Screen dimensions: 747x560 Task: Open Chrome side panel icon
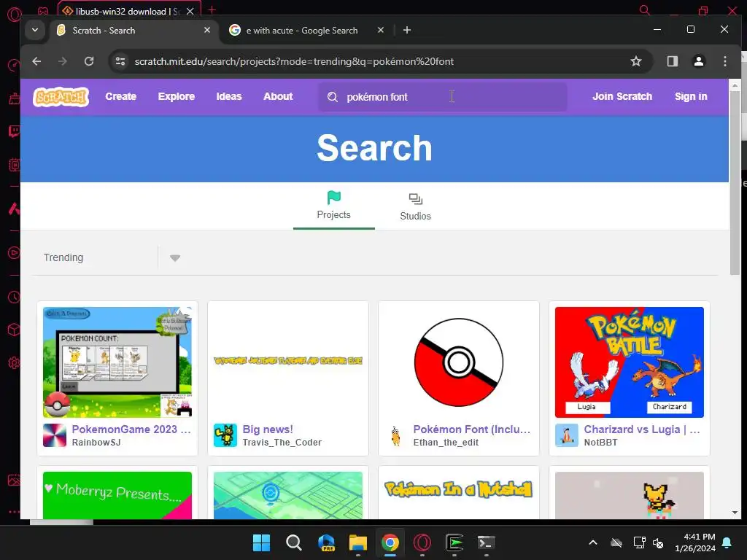coord(672,61)
